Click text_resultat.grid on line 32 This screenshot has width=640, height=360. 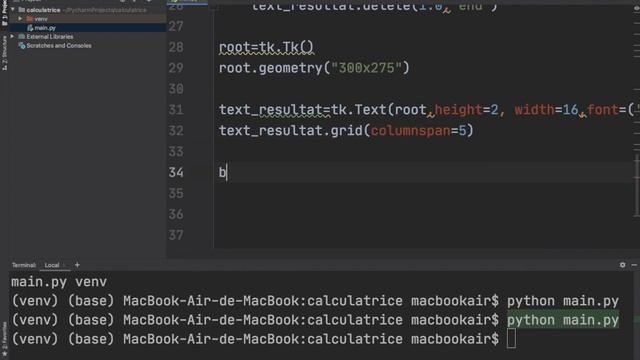point(291,131)
